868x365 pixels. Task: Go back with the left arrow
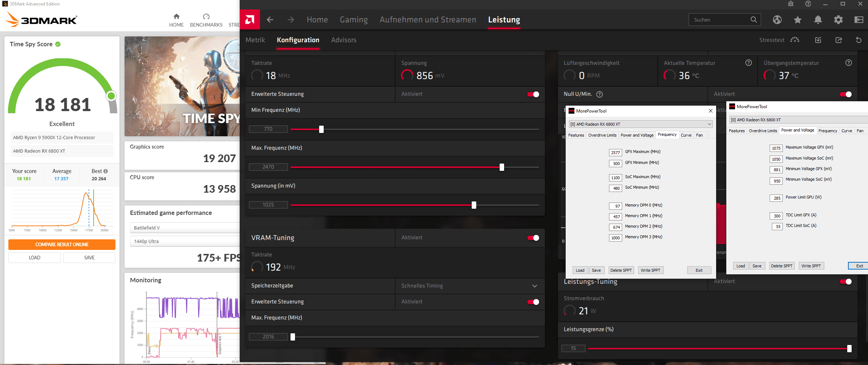coord(270,20)
